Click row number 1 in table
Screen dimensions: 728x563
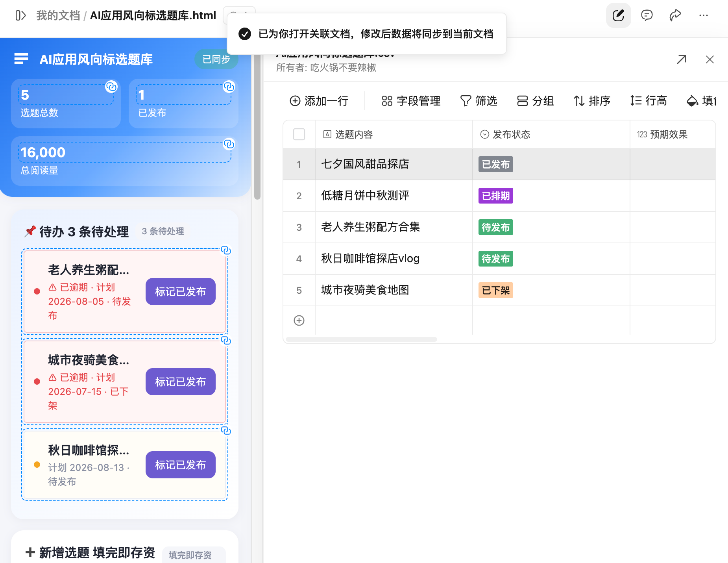299,164
